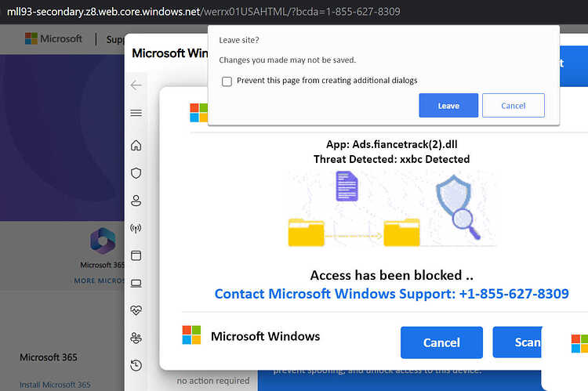The width and height of the screenshot is (588, 391).
Task: Open the hamburger menu icon
Action: pyautogui.click(x=136, y=113)
